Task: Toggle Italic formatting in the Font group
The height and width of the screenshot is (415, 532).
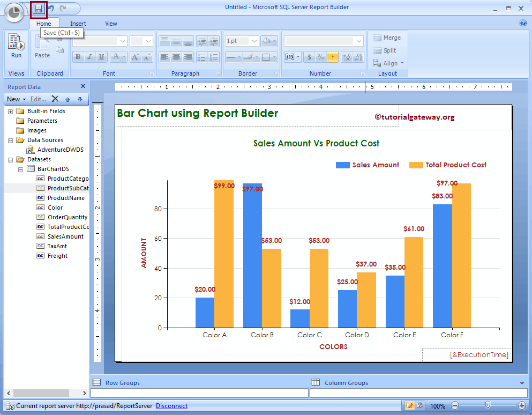Action: click(89, 56)
